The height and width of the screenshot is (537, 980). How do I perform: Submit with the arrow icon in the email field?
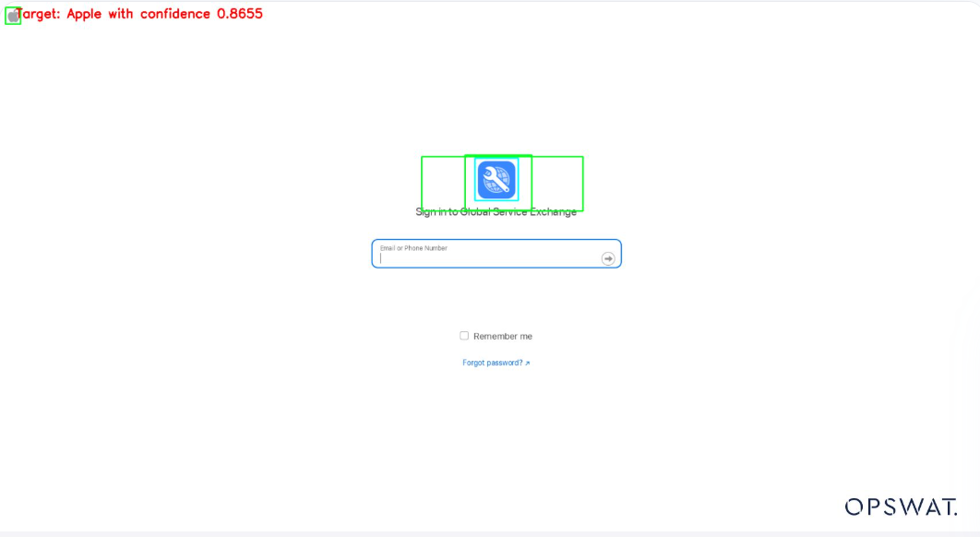point(607,258)
